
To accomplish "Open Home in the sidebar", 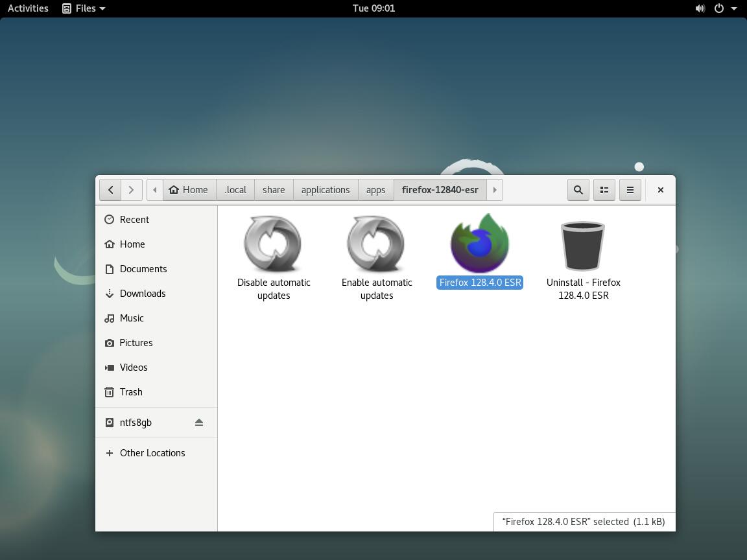I will [x=156, y=244].
